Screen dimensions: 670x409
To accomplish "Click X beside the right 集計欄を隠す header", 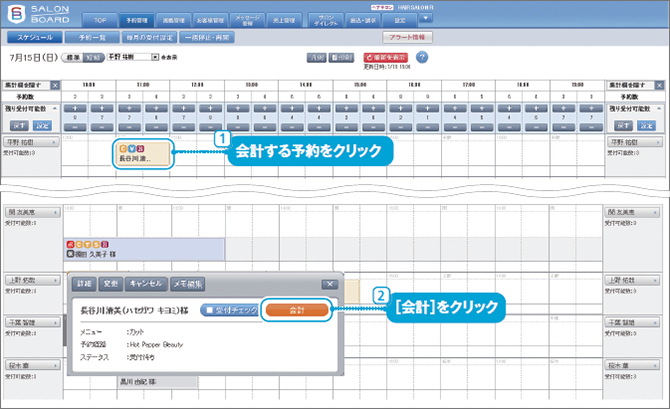I will 657,85.
